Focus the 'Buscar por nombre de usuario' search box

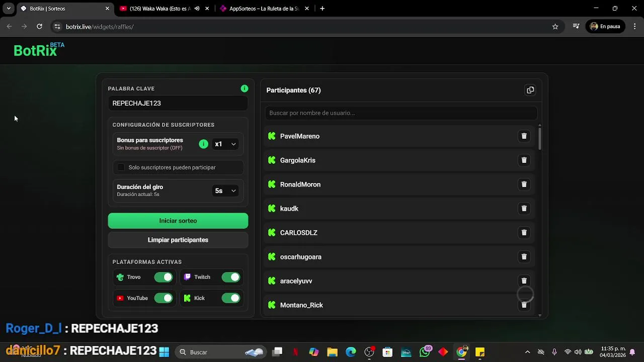pyautogui.click(x=401, y=113)
